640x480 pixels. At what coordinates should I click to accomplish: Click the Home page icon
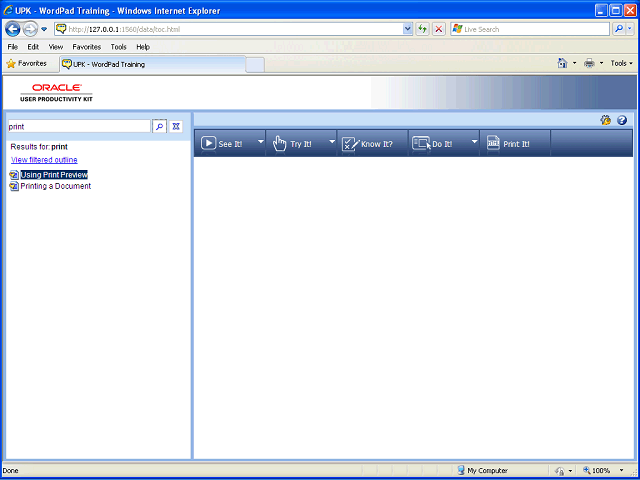point(562,63)
